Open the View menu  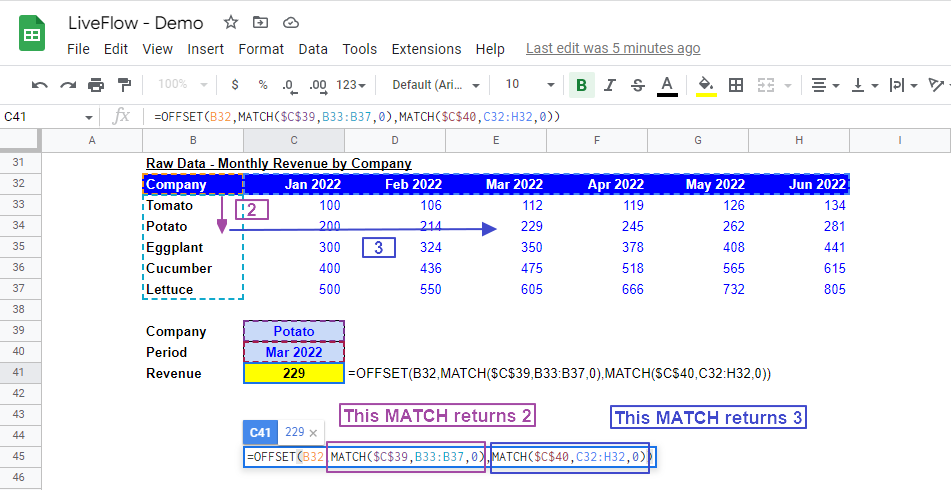158,49
